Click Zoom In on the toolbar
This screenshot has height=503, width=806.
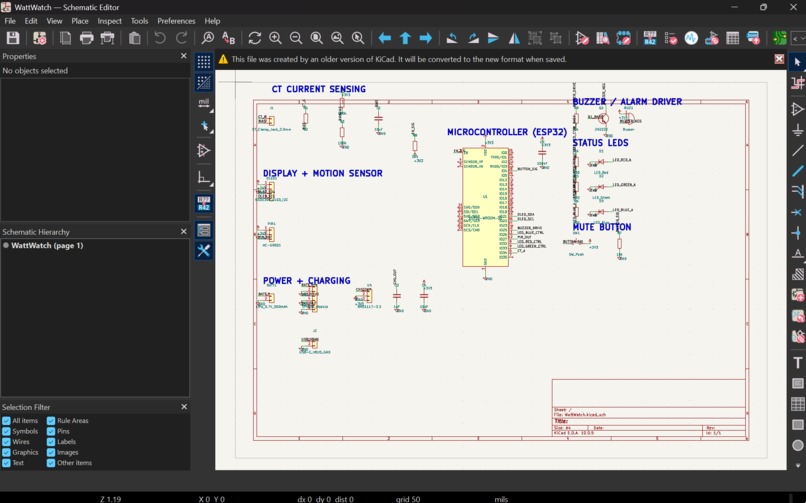275,38
